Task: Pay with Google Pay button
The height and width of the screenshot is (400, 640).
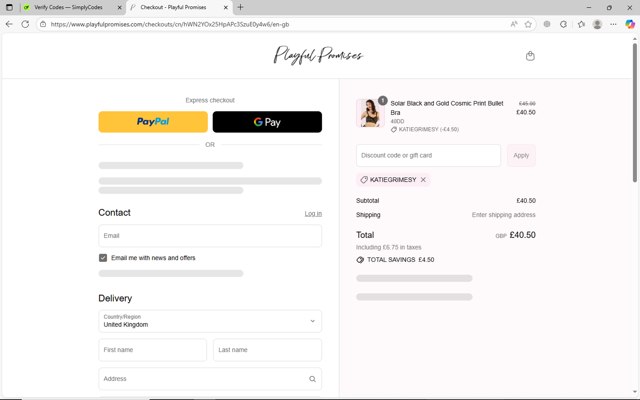Action: tap(267, 122)
